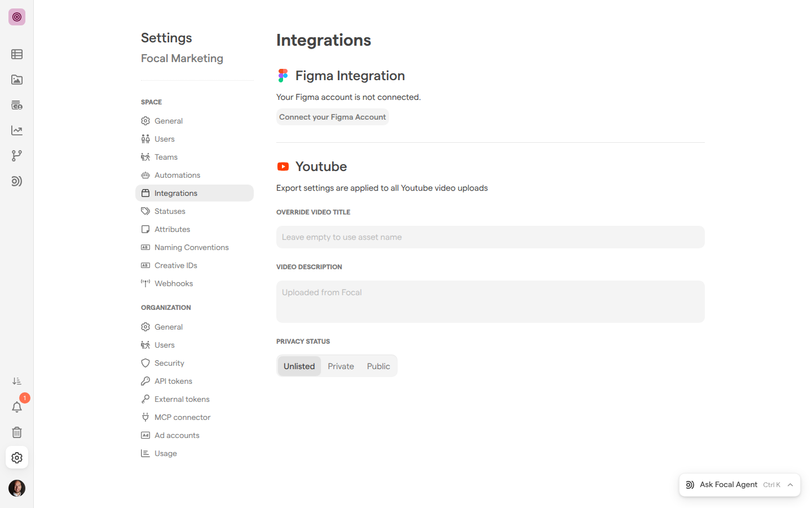This screenshot has height=508, width=812.
Task: Open notifications bell with badge
Action: click(17, 407)
